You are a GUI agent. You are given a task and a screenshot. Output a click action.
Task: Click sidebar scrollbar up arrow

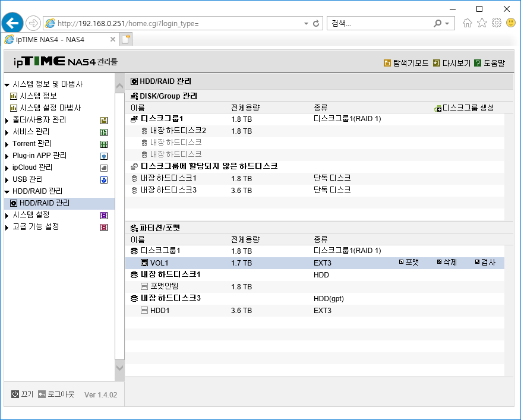point(119,86)
